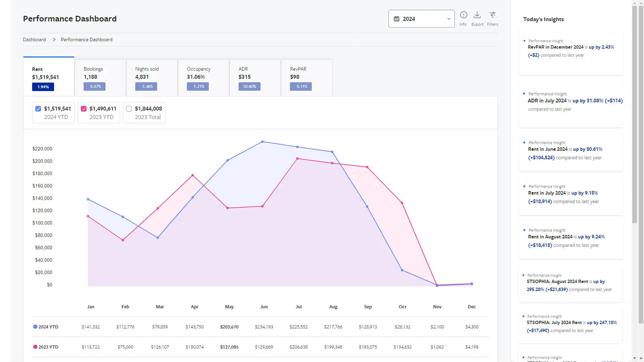Open the Occupancy tab

[x=204, y=78]
